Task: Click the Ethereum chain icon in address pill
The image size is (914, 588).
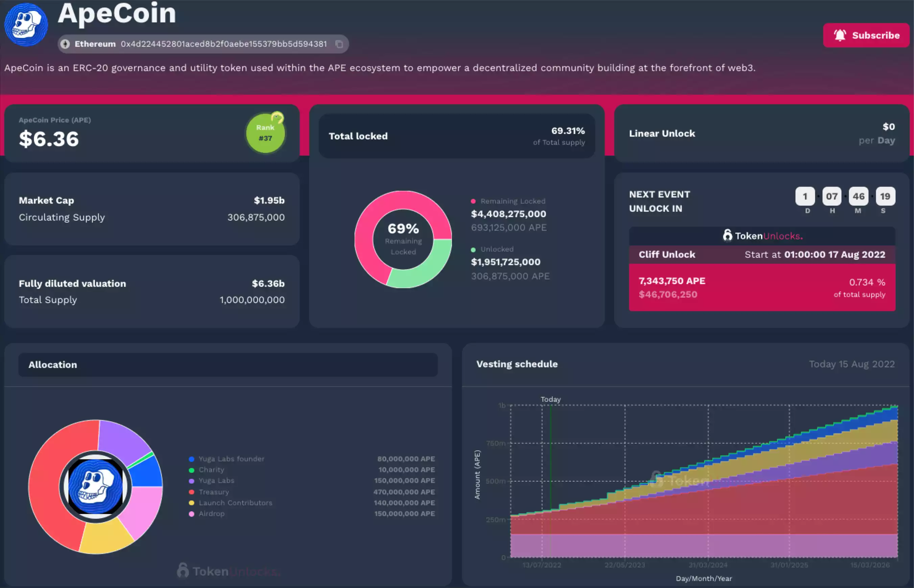Action: tap(65, 44)
